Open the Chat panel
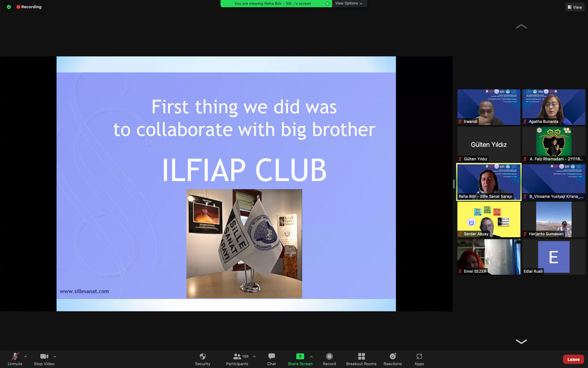 point(271,359)
